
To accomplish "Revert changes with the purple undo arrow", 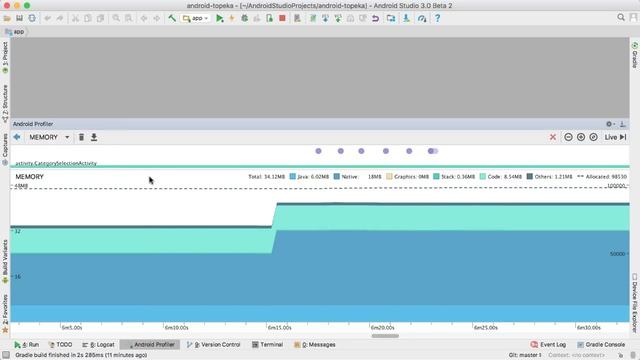I will coord(375,18).
